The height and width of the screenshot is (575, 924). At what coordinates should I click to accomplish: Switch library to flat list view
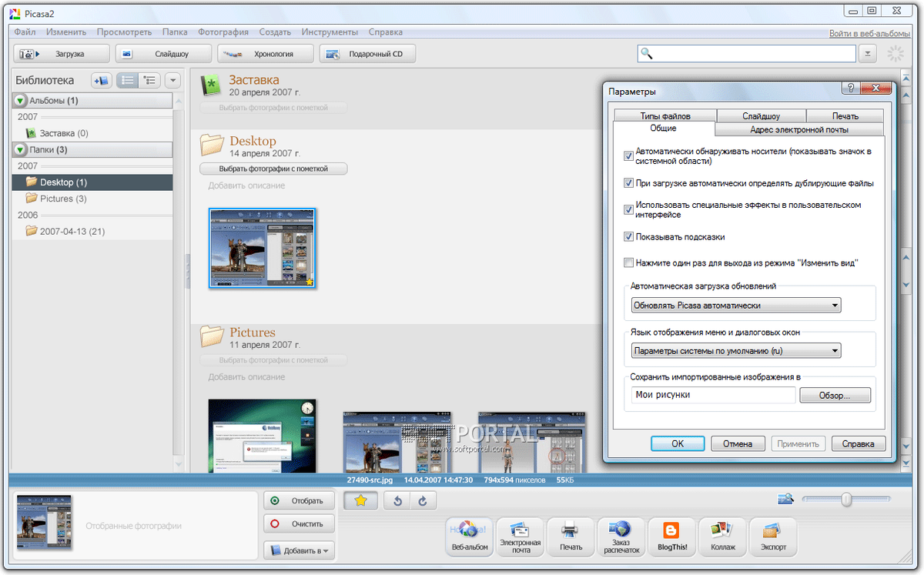129,80
